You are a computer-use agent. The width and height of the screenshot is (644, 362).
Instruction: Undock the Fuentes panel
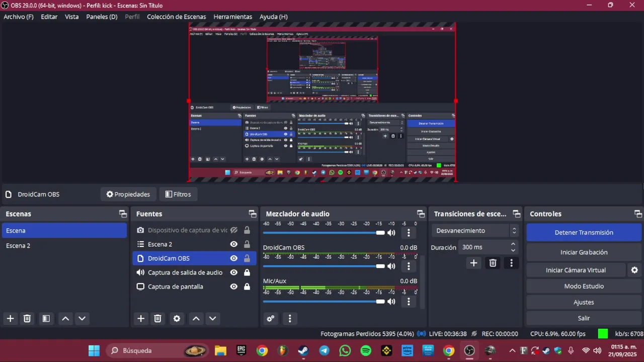coord(253,214)
